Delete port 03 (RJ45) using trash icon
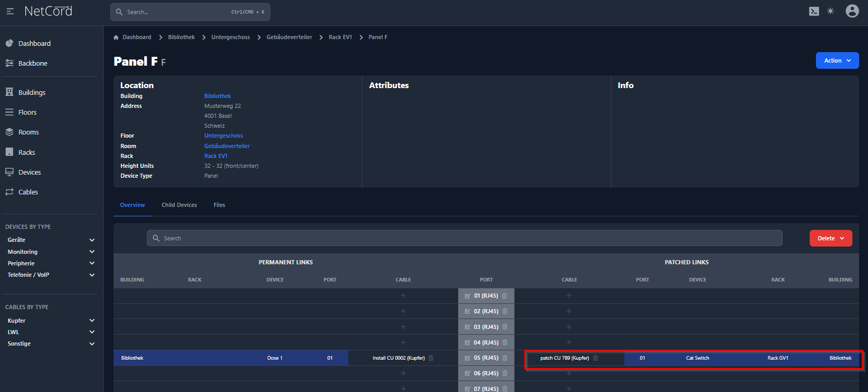 tap(505, 327)
